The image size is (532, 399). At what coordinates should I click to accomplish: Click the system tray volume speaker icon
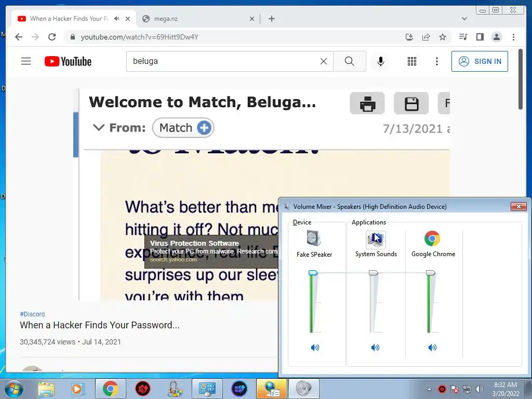coord(480,389)
